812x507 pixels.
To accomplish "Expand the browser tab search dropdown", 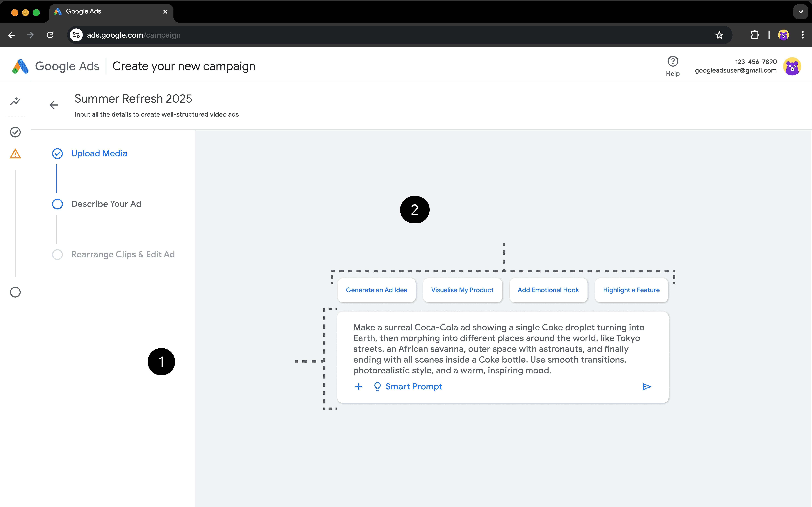I will [x=800, y=12].
